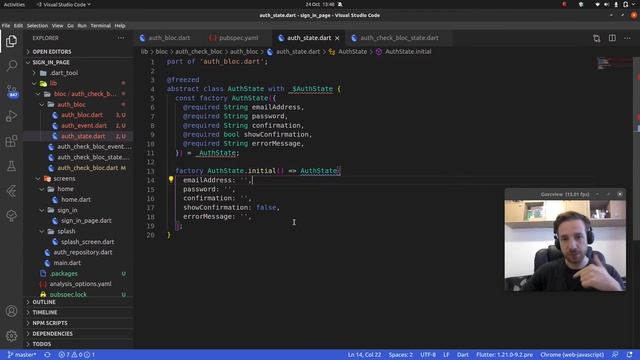The height and width of the screenshot is (360, 640).
Task: Click the master branch in status bar
Action: 22,355
